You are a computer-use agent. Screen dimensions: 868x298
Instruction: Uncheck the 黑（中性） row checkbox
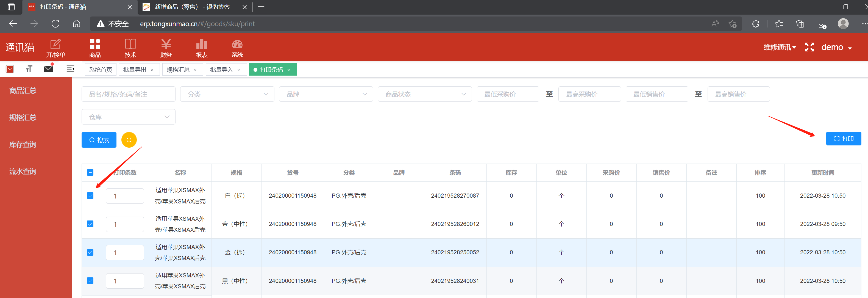point(90,280)
